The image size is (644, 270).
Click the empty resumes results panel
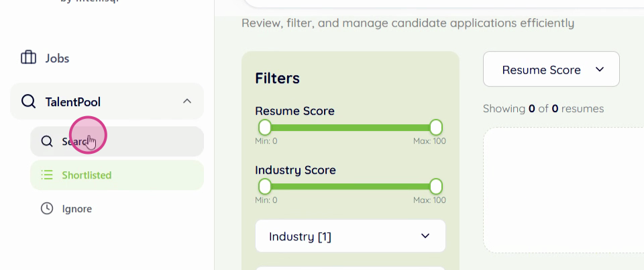(x=562, y=191)
